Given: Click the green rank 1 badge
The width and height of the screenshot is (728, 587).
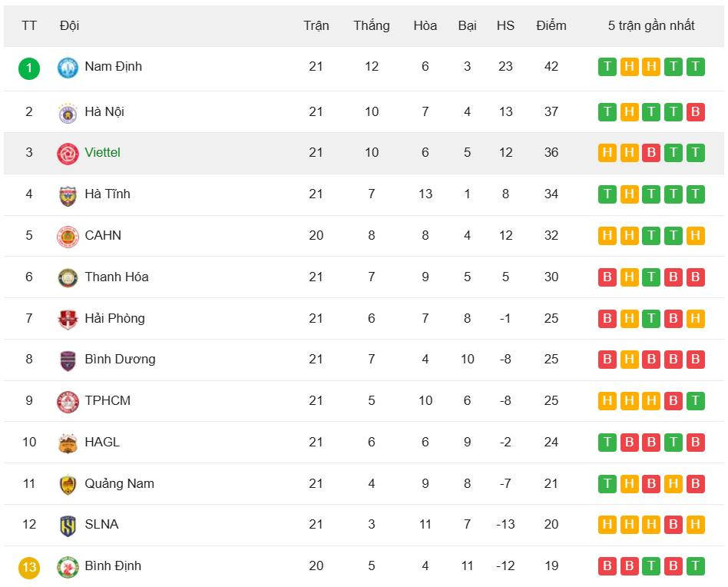Looking at the screenshot, I should [x=29, y=68].
